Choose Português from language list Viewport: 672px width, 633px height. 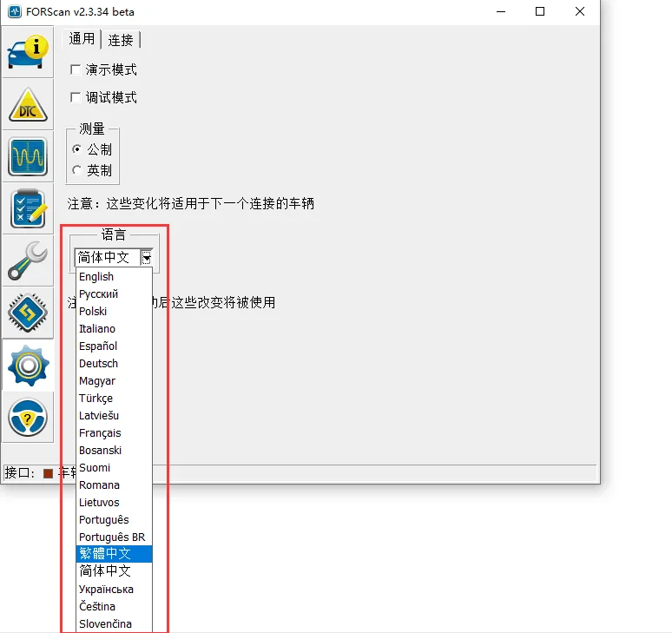pyautogui.click(x=114, y=519)
